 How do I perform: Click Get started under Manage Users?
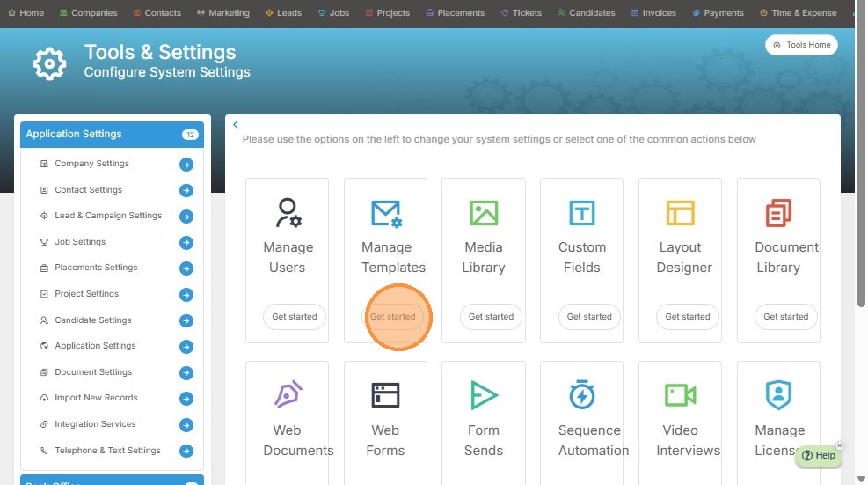pyautogui.click(x=295, y=317)
